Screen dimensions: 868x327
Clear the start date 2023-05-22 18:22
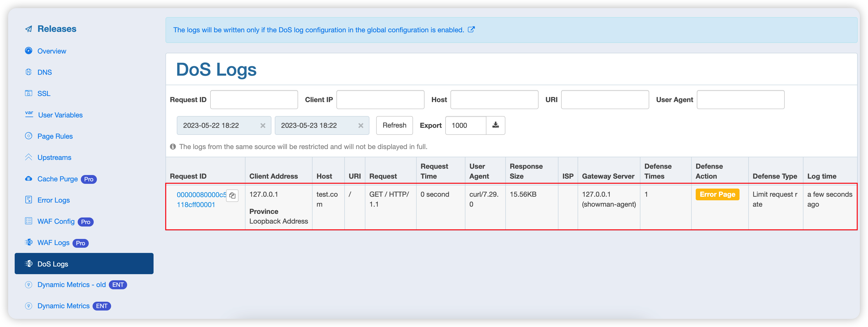coord(263,125)
